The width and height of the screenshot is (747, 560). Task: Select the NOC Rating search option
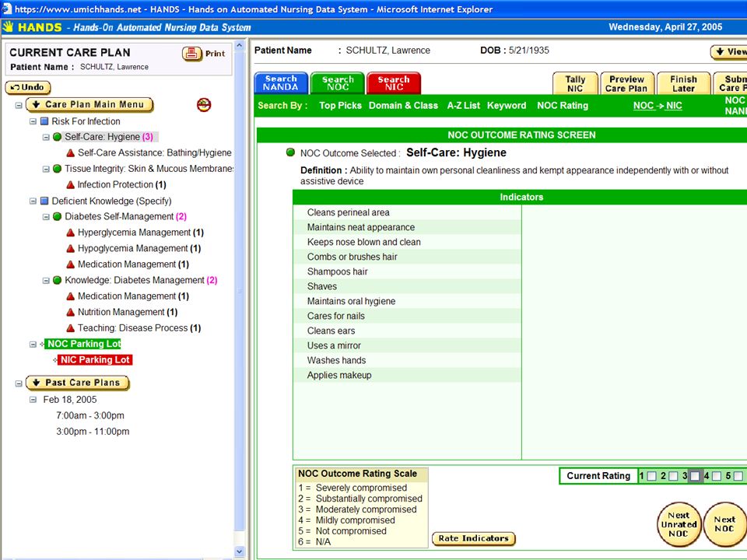[x=563, y=106]
